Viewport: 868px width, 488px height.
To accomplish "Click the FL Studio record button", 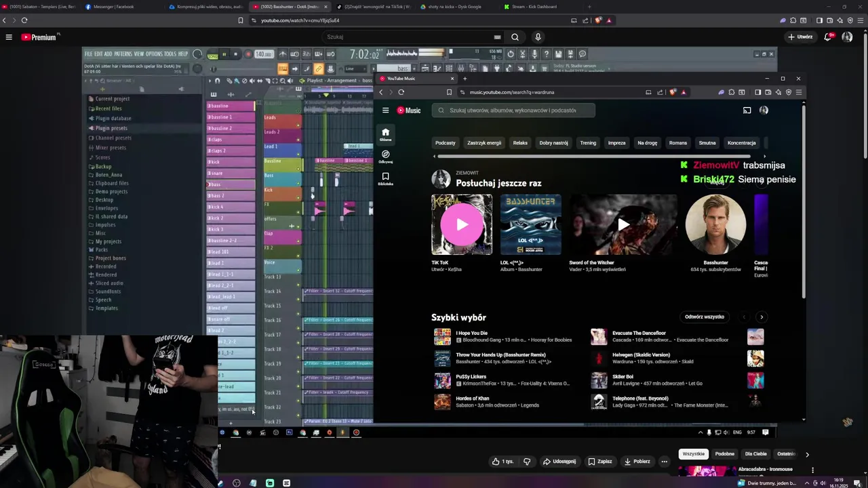I will 248,54.
